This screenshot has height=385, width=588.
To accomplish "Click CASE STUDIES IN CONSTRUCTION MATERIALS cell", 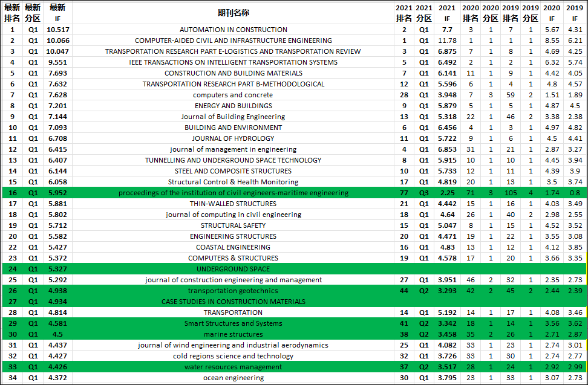I will [x=234, y=302].
